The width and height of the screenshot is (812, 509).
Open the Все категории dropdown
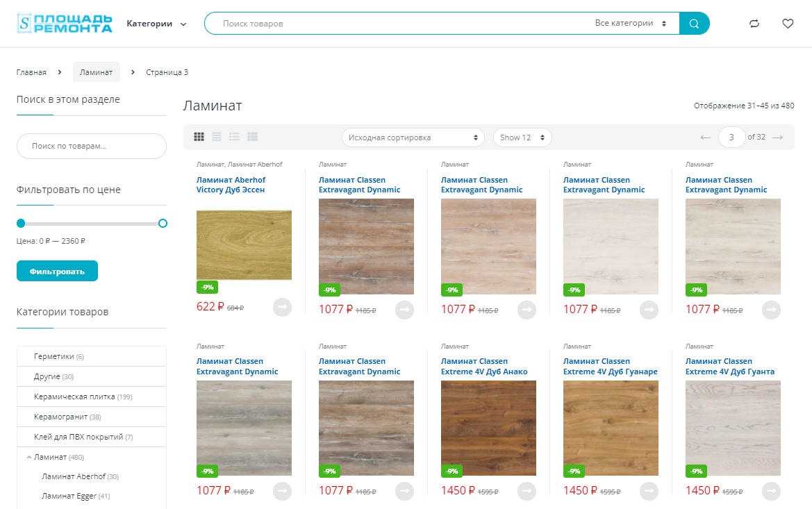[x=630, y=24]
